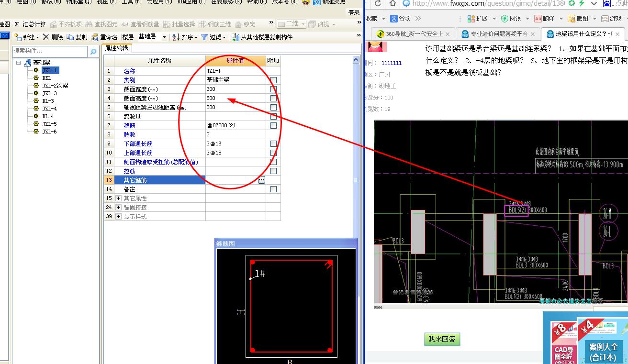The height and width of the screenshot is (364, 628).
Task: Select DKL in component tree
Action: pos(46,78)
